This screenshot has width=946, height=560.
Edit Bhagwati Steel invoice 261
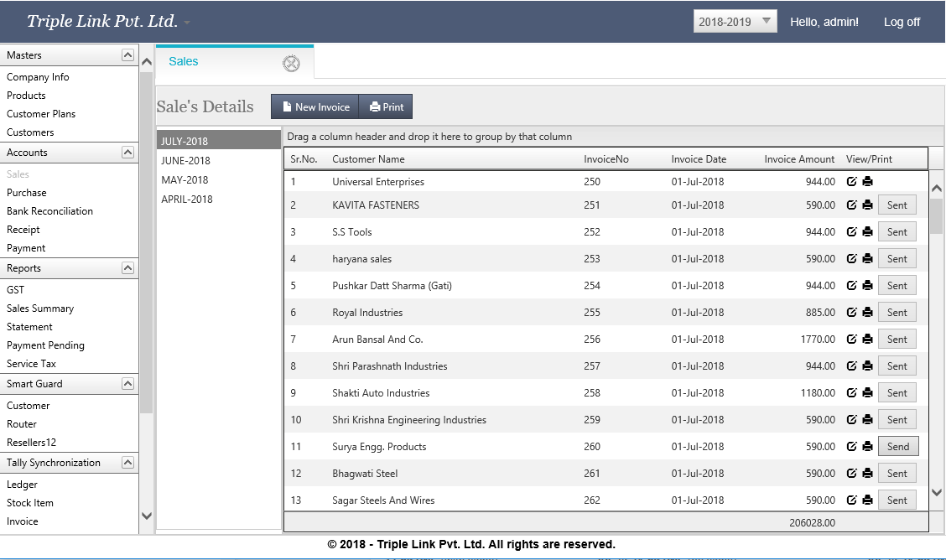pyautogui.click(x=851, y=473)
